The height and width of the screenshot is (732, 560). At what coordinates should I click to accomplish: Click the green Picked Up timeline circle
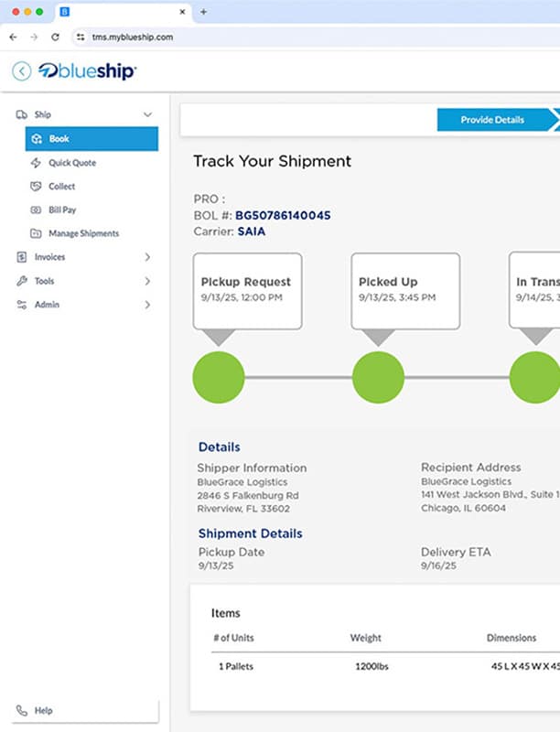378,377
